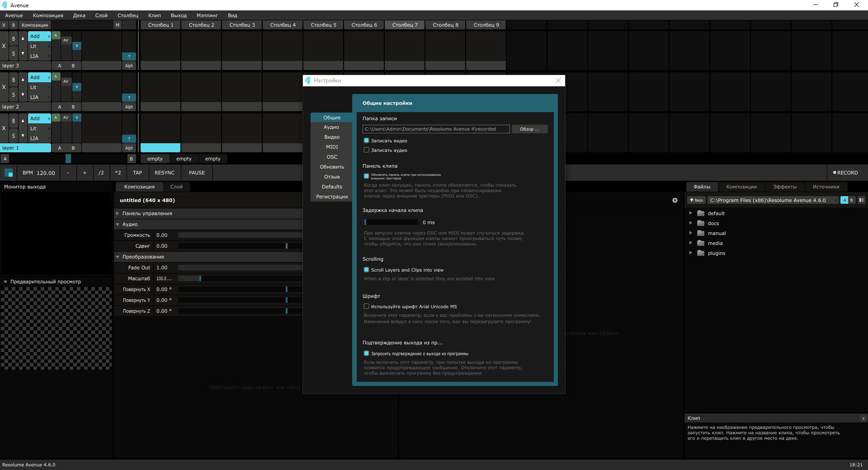This screenshot has width=868, height=470.
Task: Click the Задержка начала клипа delay slider
Action: pos(391,222)
